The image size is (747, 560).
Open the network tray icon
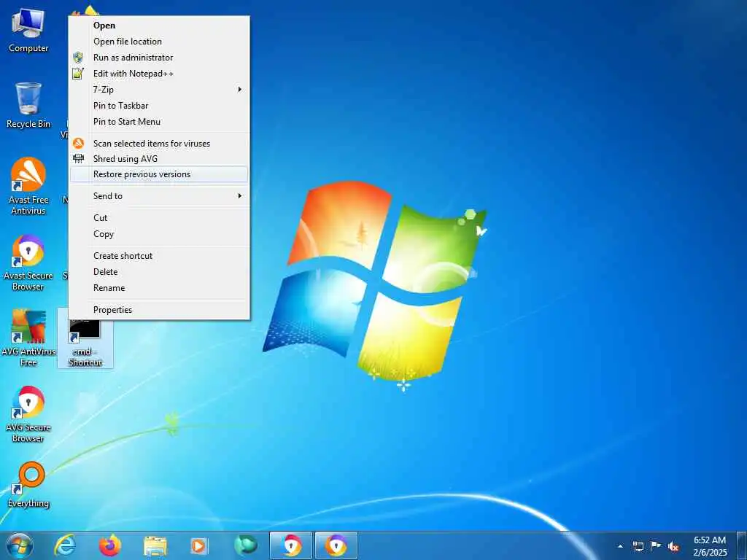tap(638, 546)
